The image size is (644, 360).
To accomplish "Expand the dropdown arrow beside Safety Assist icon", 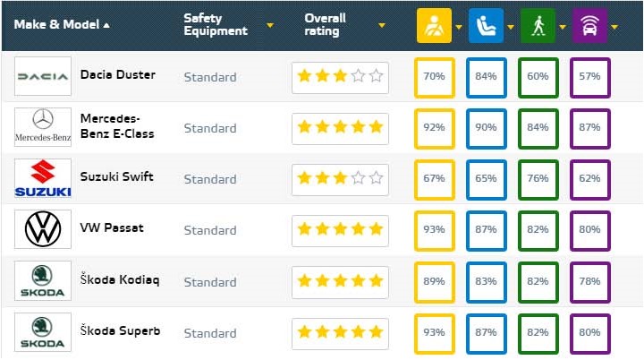I will tap(614, 26).
